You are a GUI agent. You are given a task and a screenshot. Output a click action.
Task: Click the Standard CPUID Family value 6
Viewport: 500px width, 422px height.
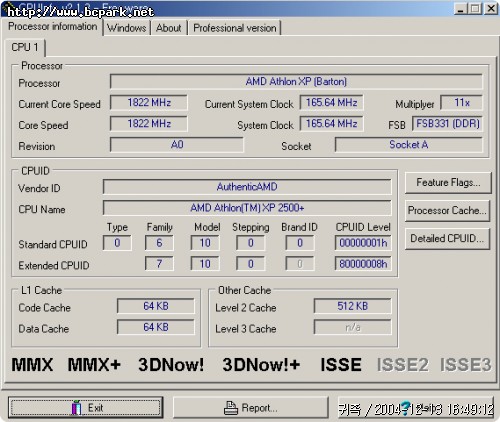click(159, 243)
